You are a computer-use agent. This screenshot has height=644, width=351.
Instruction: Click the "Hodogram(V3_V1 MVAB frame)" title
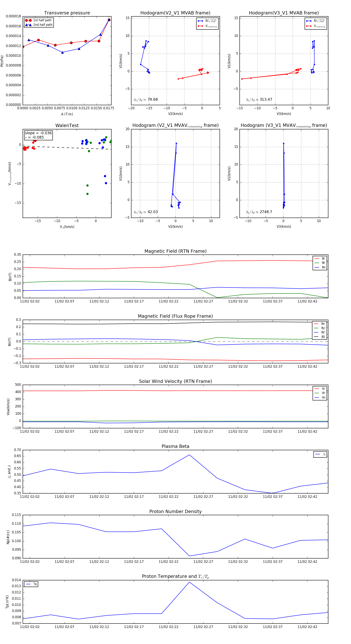[284, 13]
